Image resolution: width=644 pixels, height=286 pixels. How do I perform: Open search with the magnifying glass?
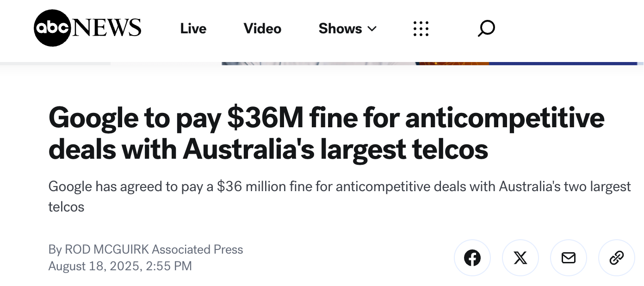[x=486, y=29]
